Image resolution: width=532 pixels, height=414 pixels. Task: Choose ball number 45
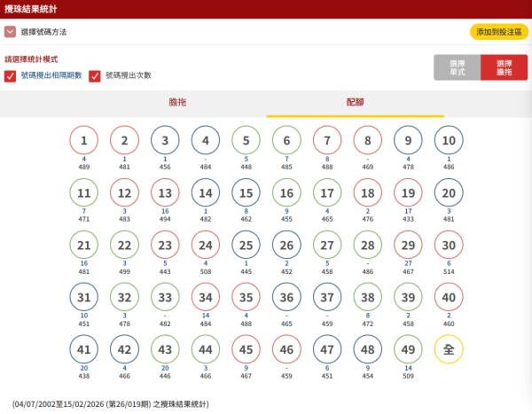pos(246,349)
